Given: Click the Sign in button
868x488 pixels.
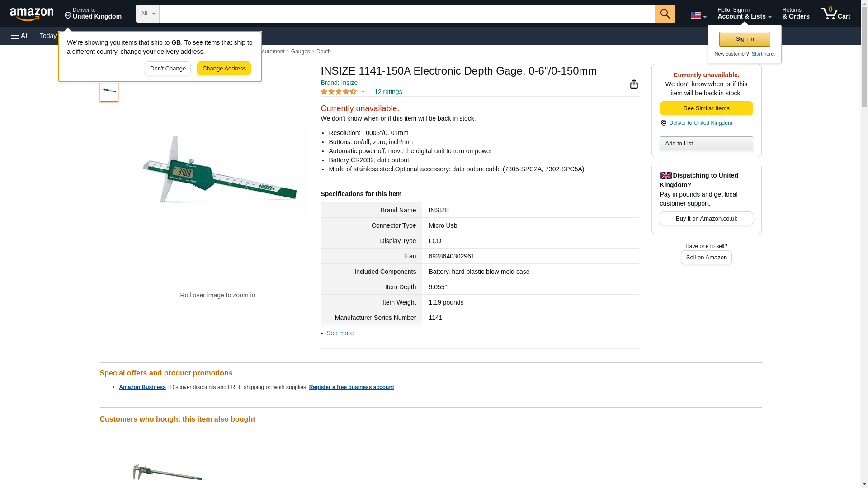Looking at the screenshot, I should coord(745,39).
